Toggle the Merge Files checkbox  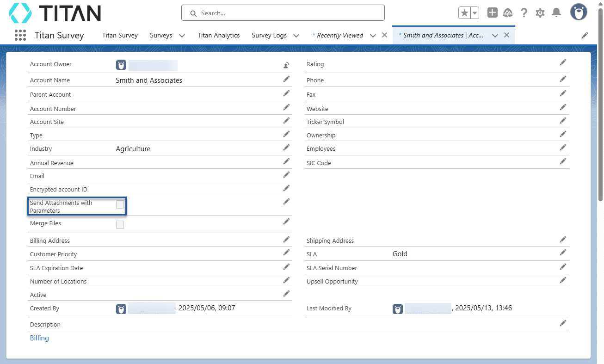[x=120, y=225]
